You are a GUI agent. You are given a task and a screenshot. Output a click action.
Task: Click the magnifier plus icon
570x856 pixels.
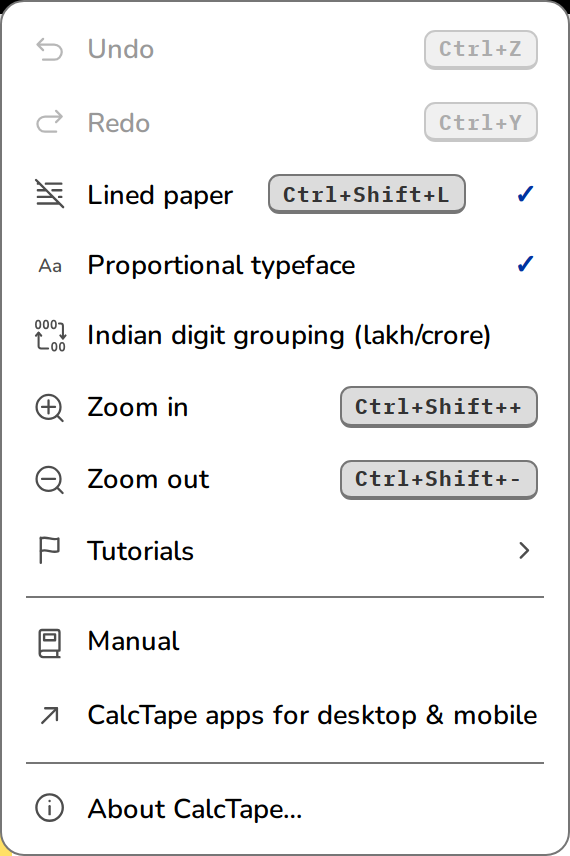click(x=50, y=408)
